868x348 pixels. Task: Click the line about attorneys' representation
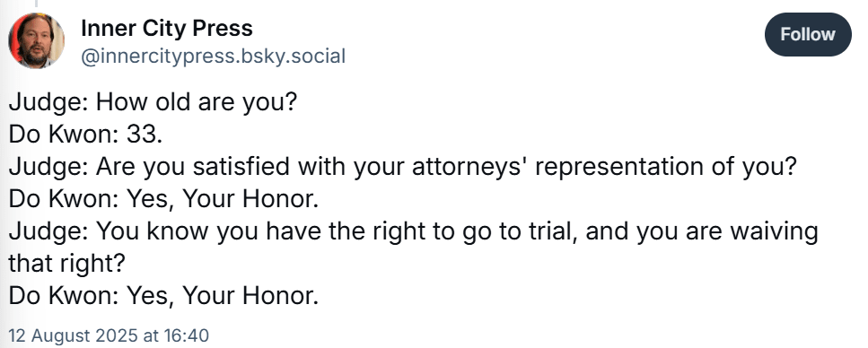point(402,168)
